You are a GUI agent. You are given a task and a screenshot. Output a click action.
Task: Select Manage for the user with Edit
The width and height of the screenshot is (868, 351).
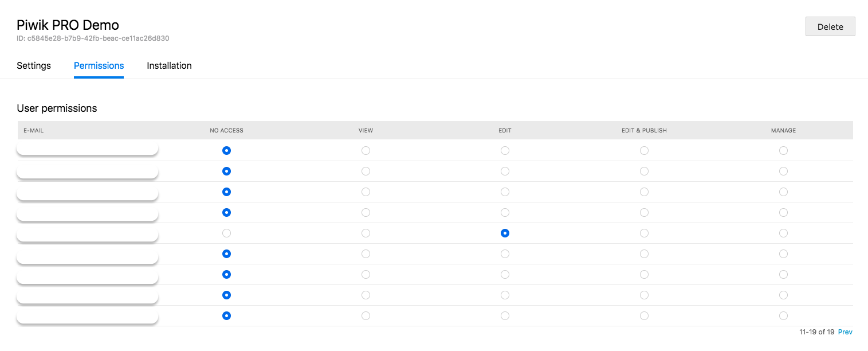click(x=783, y=233)
